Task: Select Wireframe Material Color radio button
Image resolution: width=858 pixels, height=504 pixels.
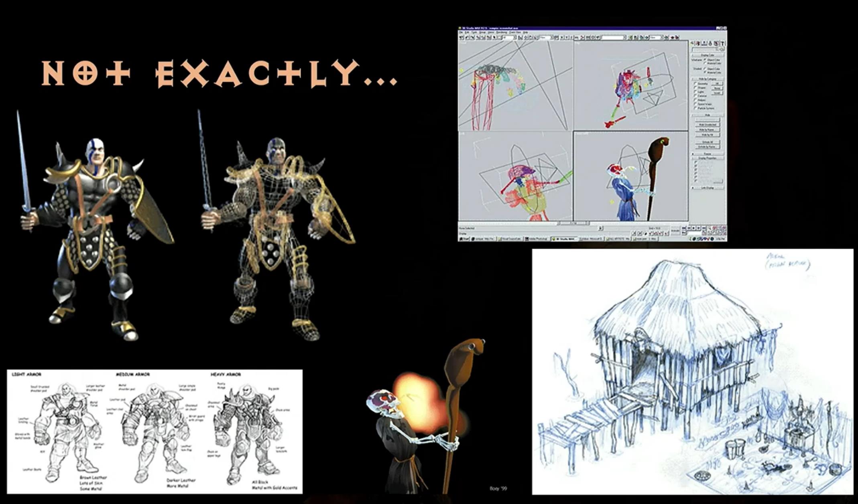Action: (x=705, y=63)
